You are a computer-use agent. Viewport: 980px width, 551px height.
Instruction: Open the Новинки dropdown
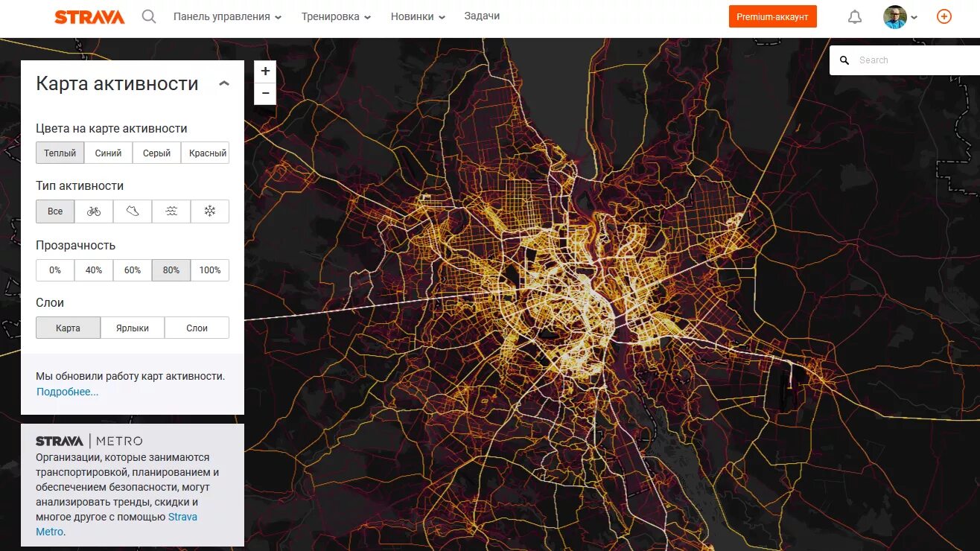(418, 16)
